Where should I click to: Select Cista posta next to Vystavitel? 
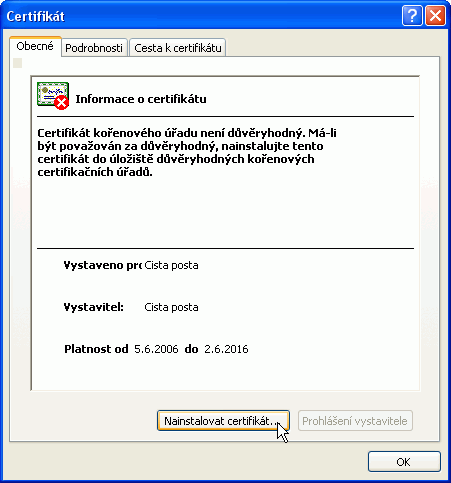[x=171, y=307]
